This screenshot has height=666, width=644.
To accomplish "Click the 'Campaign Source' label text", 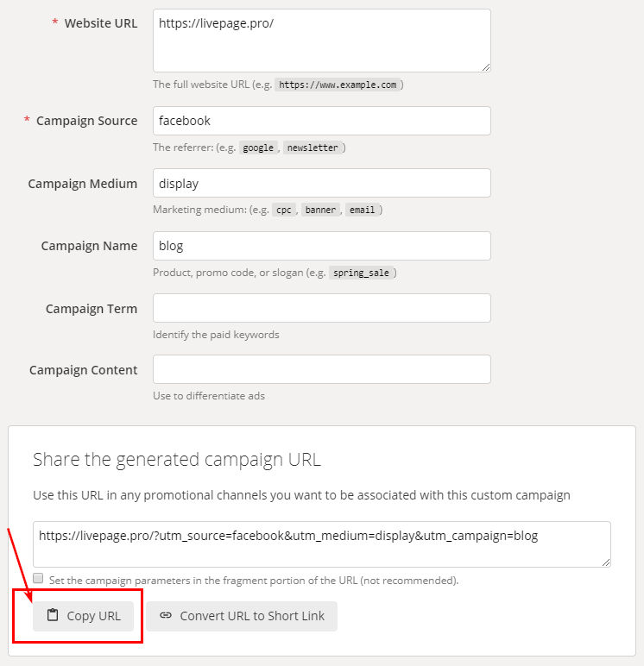I will [x=86, y=121].
